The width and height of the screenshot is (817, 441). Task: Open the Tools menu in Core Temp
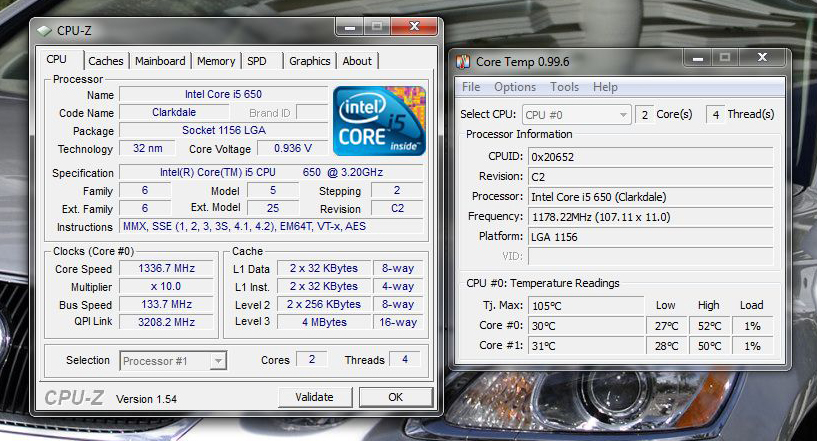click(x=564, y=87)
